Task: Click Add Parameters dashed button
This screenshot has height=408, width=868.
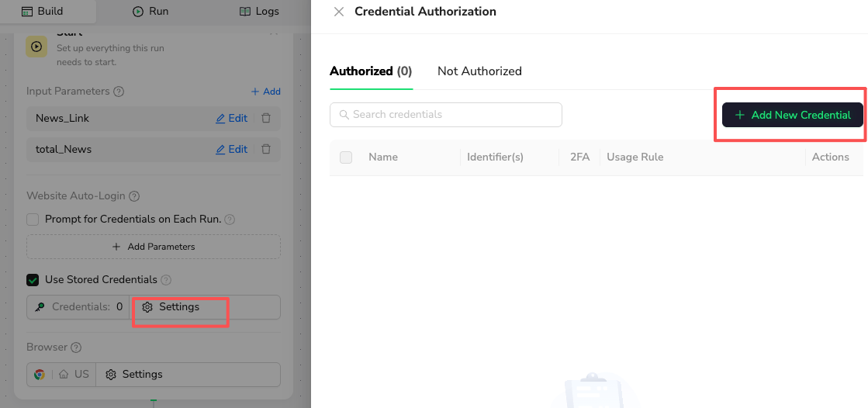Action: click(154, 247)
